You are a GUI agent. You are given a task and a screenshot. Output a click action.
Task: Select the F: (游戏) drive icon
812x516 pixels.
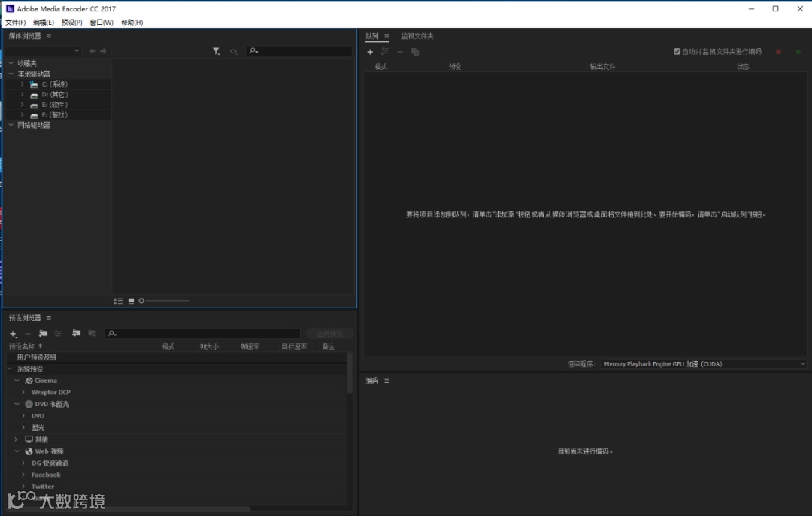pyautogui.click(x=34, y=116)
